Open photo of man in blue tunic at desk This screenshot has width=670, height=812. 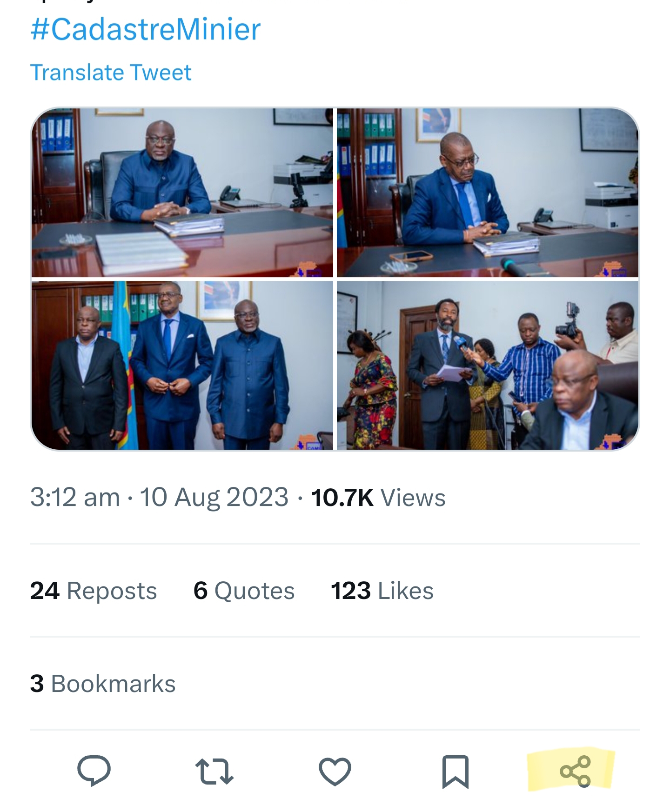click(182, 193)
